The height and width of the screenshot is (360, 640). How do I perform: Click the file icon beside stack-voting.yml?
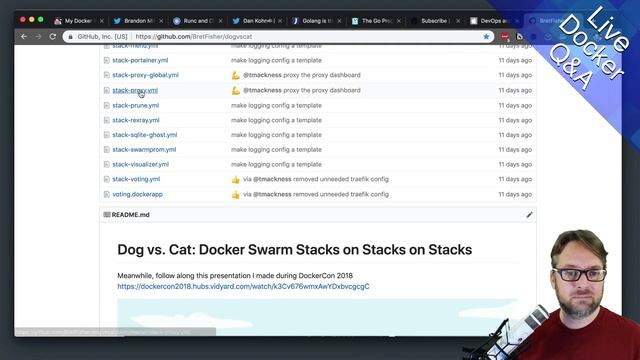pyautogui.click(x=107, y=179)
